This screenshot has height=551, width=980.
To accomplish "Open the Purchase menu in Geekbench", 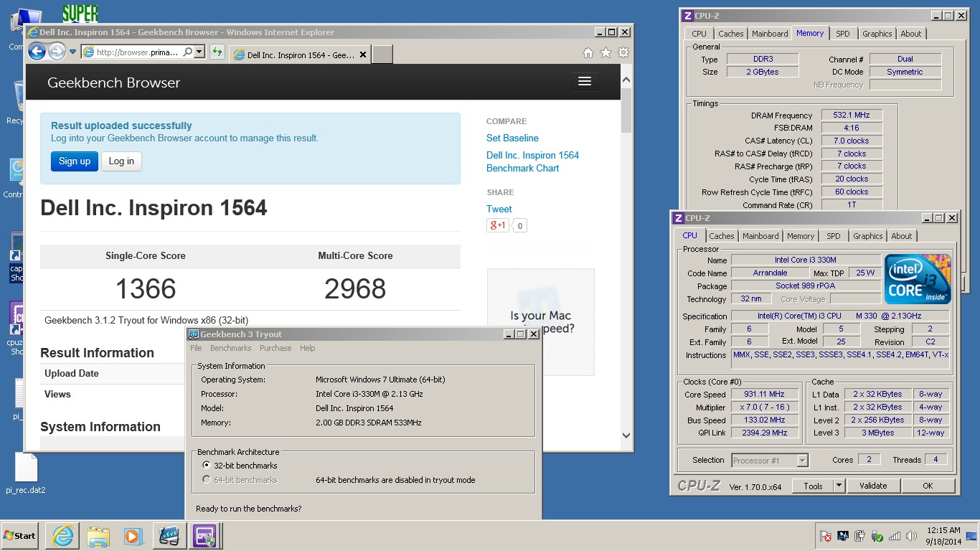I will coord(275,348).
